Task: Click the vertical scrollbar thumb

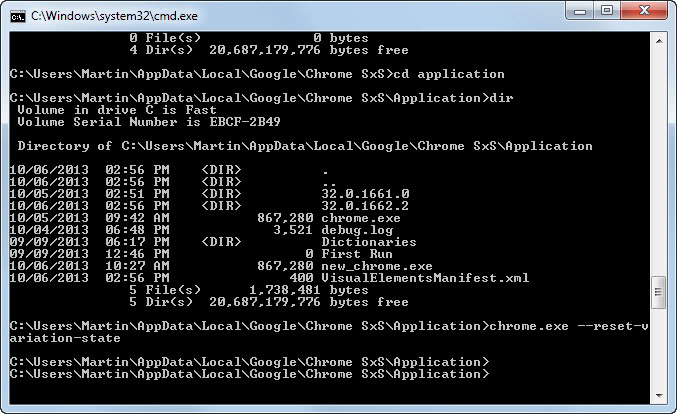Action: [659, 293]
